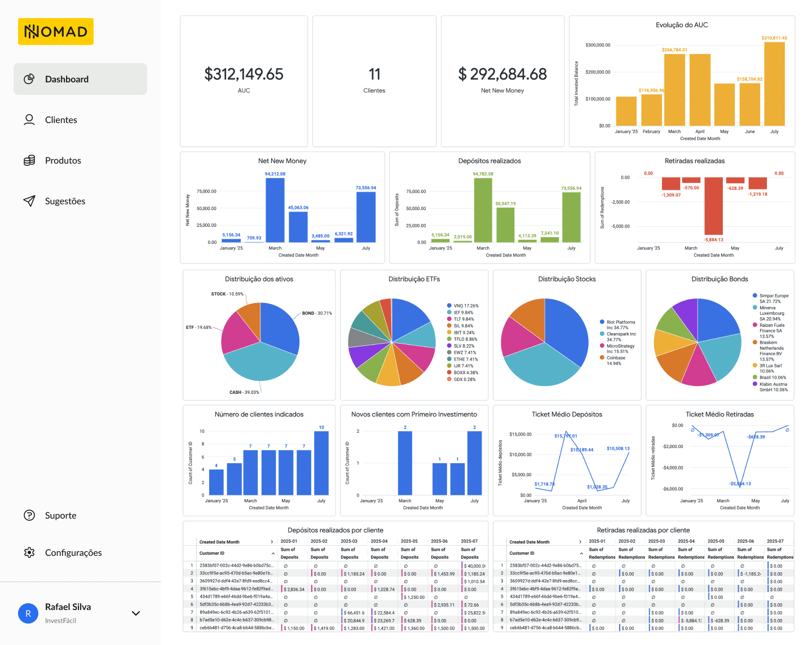
Task: Click Novos clientes com Primeiro Investimento title
Action: (x=414, y=414)
